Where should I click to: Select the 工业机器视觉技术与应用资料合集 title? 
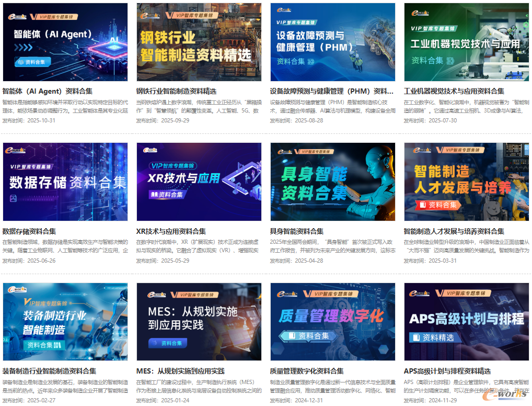454,91
